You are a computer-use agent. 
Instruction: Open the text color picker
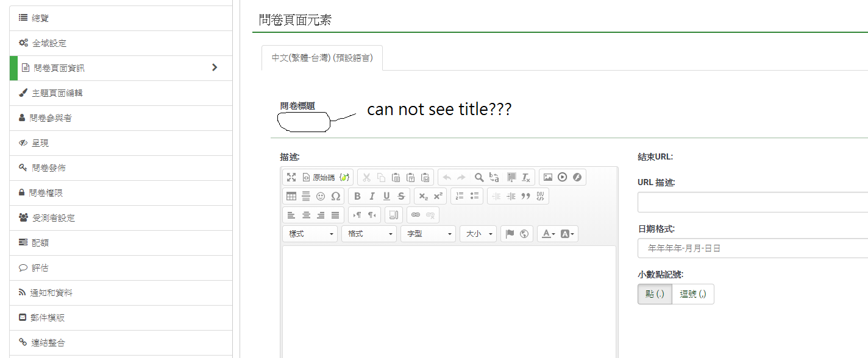pyautogui.click(x=547, y=234)
